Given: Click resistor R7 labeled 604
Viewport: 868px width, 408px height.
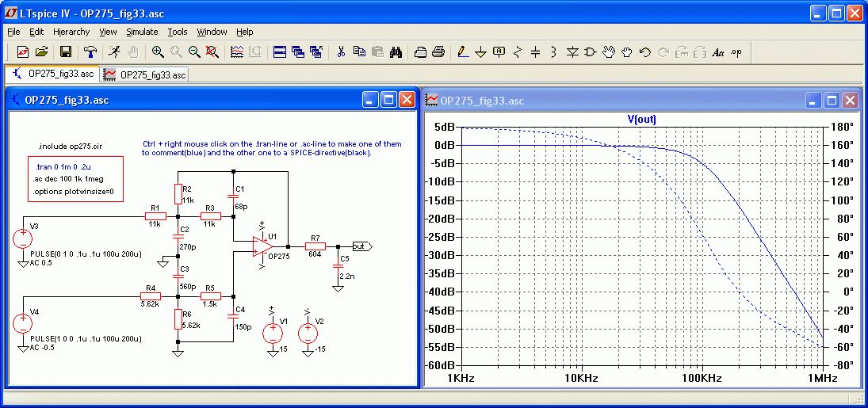Looking at the screenshot, I should point(315,246).
